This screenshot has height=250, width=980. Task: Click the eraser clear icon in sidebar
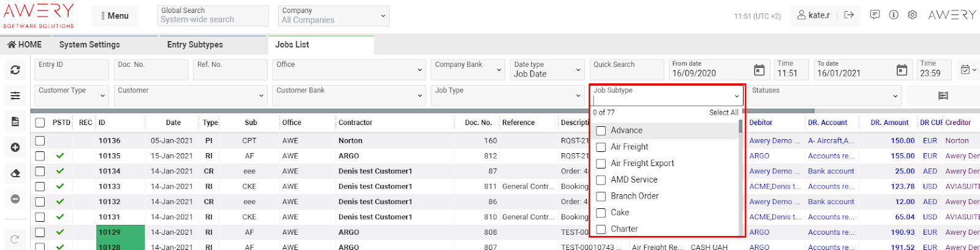15,173
